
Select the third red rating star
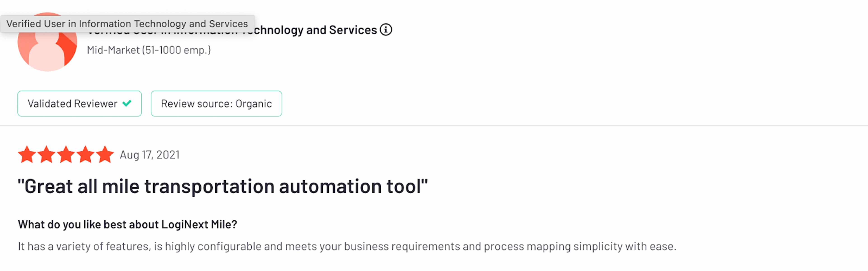point(66,154)
